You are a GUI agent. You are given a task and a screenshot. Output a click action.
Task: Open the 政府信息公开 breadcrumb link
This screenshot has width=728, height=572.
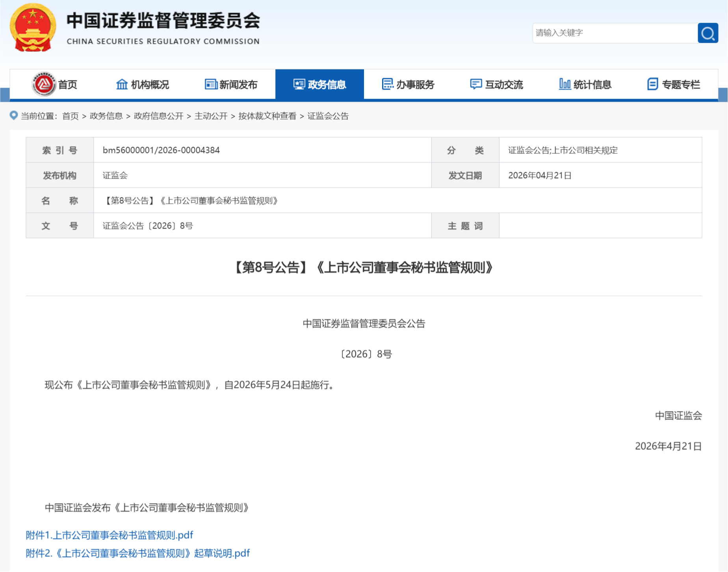coord(159,116)
